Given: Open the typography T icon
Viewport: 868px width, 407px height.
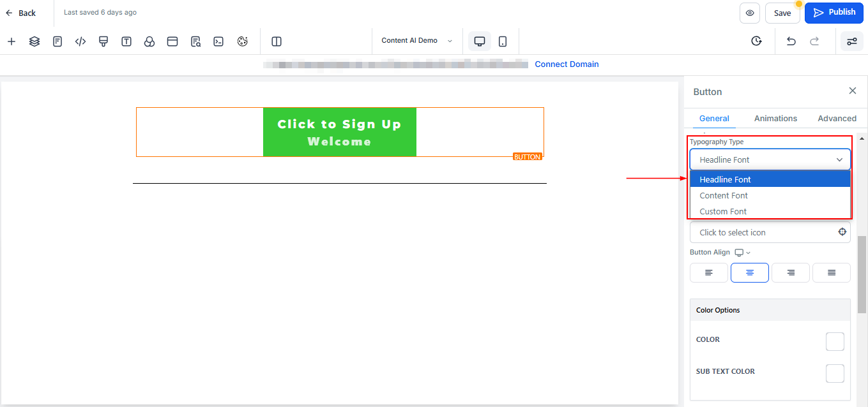Looking at the screenshot, I should tap(126, 41).
